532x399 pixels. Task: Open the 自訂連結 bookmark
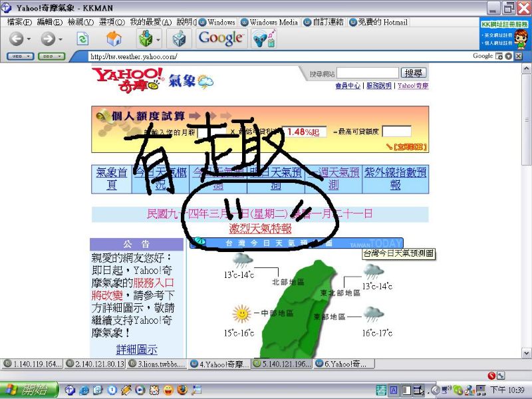(x=323, y=23)
